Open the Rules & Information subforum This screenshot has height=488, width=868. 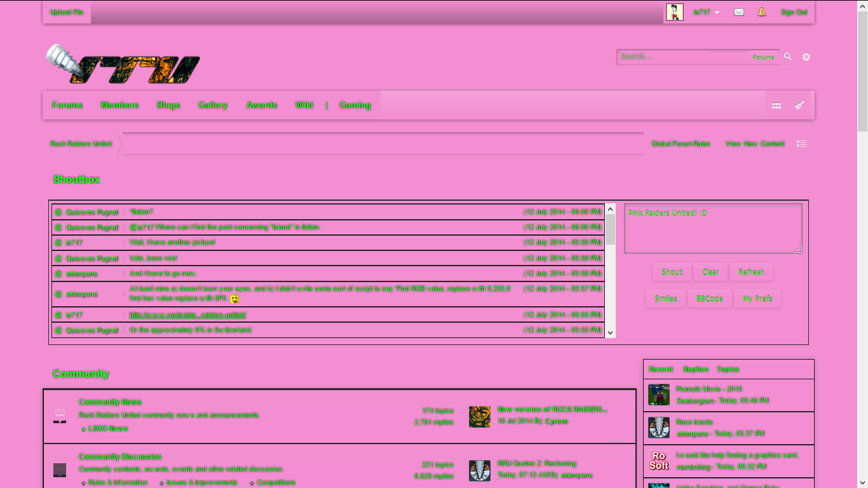pos(118,483)
